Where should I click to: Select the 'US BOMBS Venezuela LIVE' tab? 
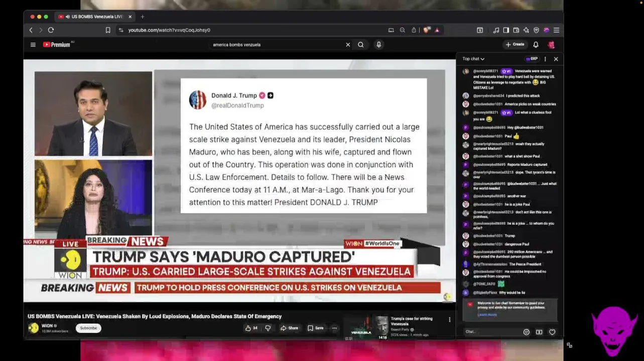point(94,17)
